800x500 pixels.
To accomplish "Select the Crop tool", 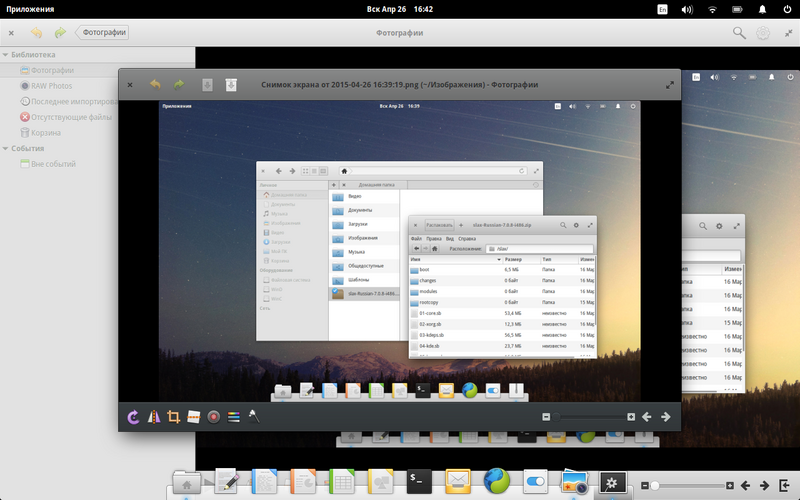I will 173,417.
